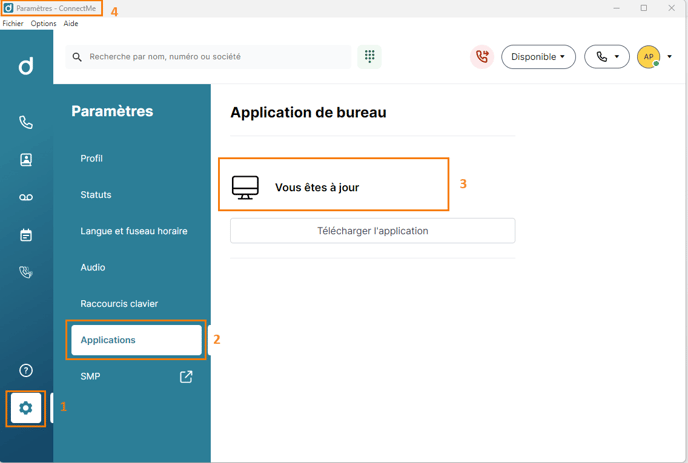Click Télécharger l'application button
Image resolution: width=688 pixels, height=463 pixels.
[x=373, y=231]
